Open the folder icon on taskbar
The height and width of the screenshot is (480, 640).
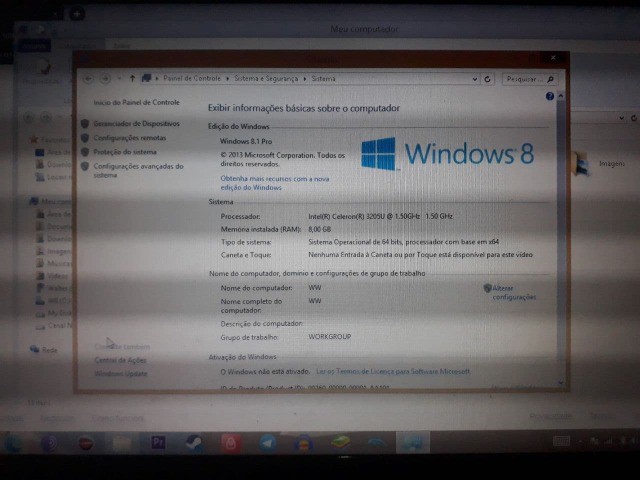tap(122, 443)
